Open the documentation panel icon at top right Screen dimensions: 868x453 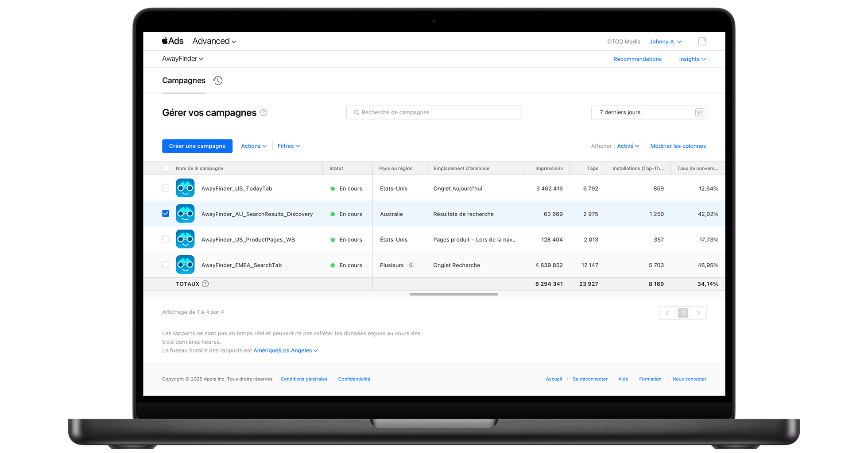702,42
